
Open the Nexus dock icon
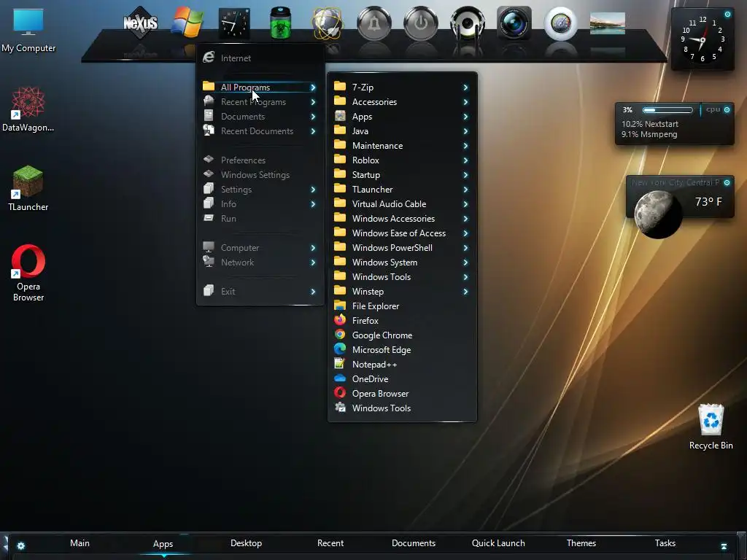tap(140, 23)
